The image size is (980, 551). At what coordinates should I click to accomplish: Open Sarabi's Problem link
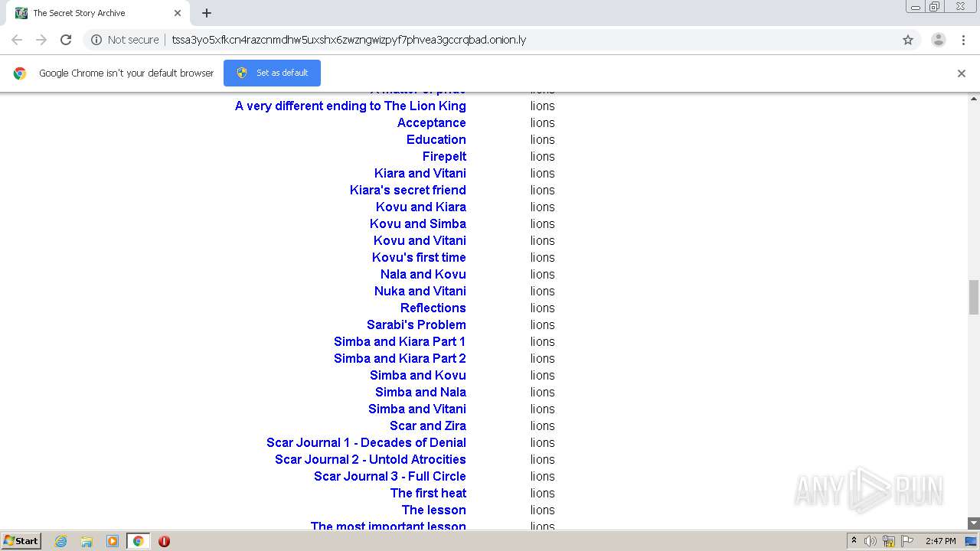pyautogui.click(x=416, y=324)
